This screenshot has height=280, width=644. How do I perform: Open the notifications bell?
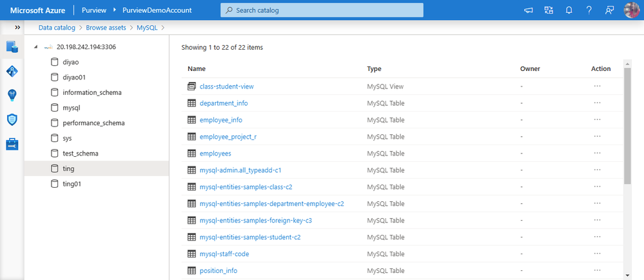569,10
